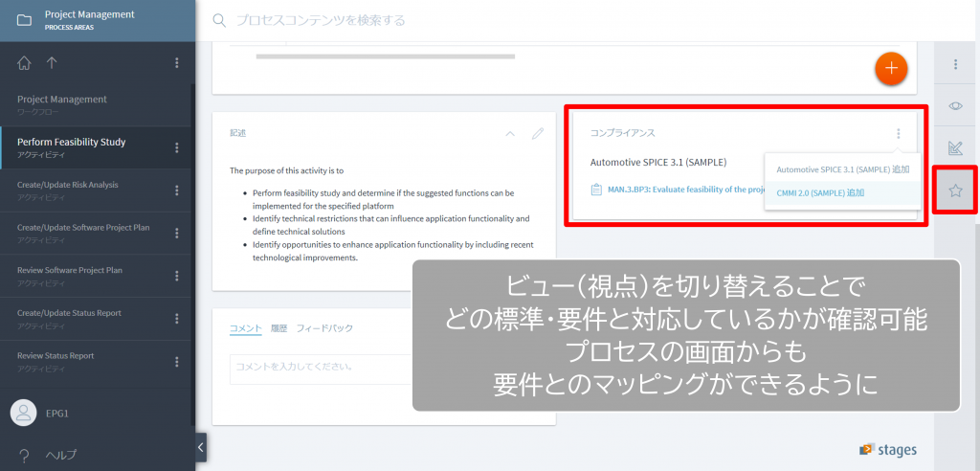Click the horizontal scrollbar in top card
The image size is (980, 471).
(x=385, y=56)
